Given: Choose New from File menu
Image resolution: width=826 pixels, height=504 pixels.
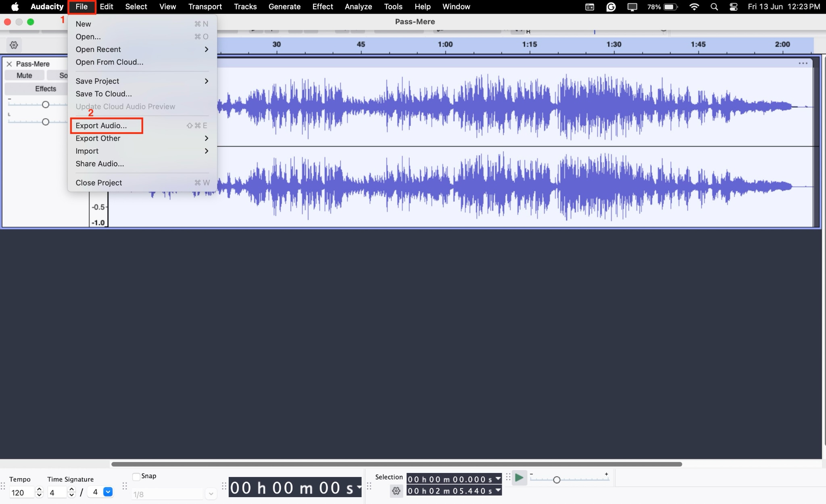Looking at the screenshot, I should [x=142, y=24].
